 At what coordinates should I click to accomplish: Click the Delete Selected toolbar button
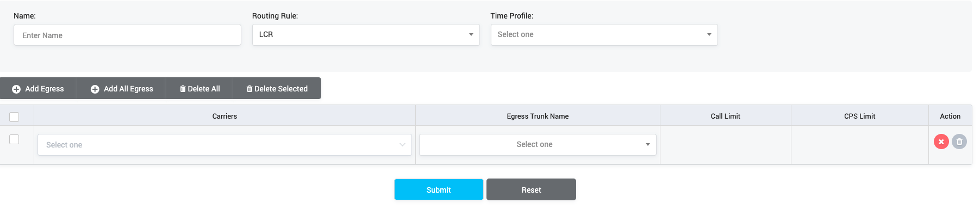click(x=277, y=89)
